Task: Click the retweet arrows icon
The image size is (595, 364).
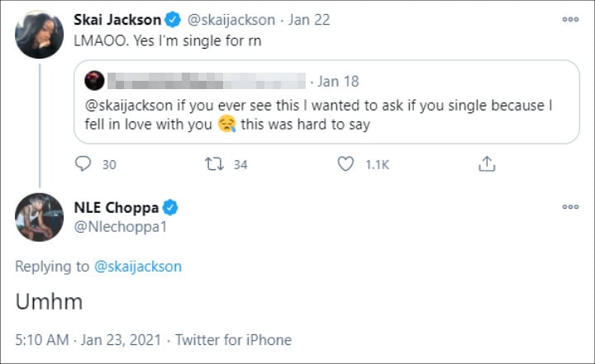Action: tap(215, 164)
